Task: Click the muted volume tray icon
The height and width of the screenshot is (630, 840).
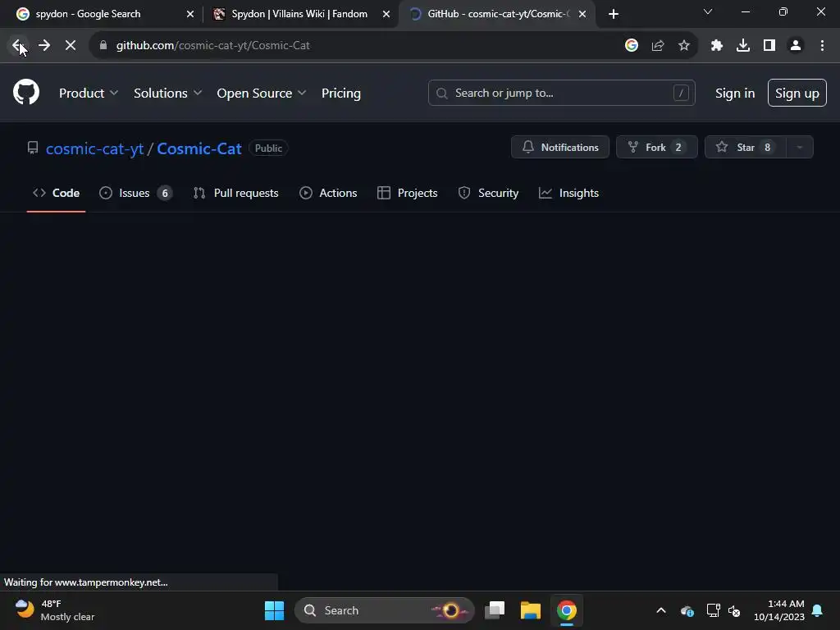Action: (734, 610)
